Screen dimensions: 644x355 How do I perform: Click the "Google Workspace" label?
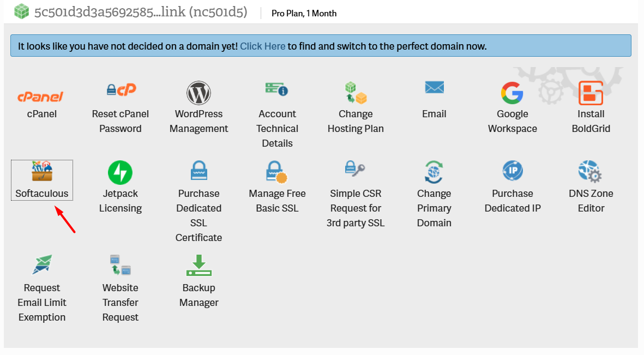tap(513, 121)
